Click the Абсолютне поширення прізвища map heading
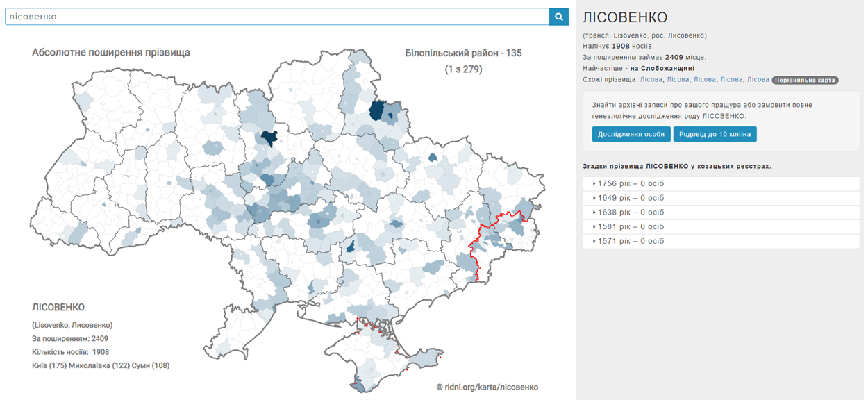 point(111,52)
